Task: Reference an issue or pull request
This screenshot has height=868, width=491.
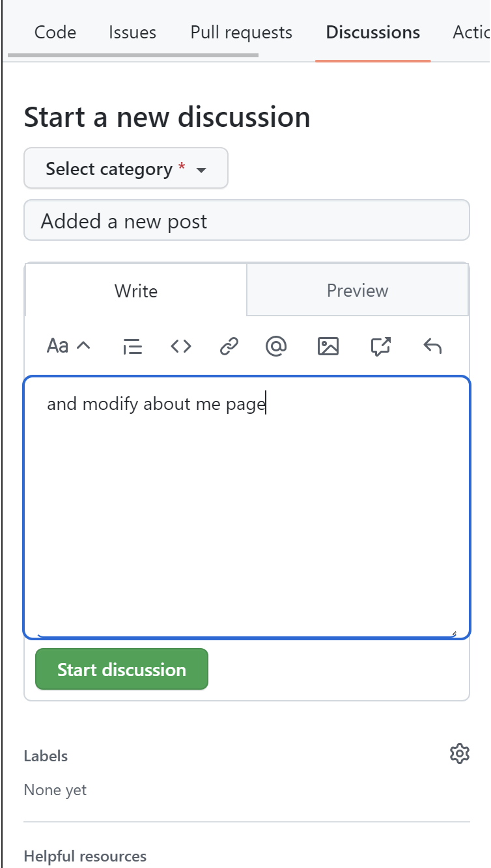Action: point(380,346)
